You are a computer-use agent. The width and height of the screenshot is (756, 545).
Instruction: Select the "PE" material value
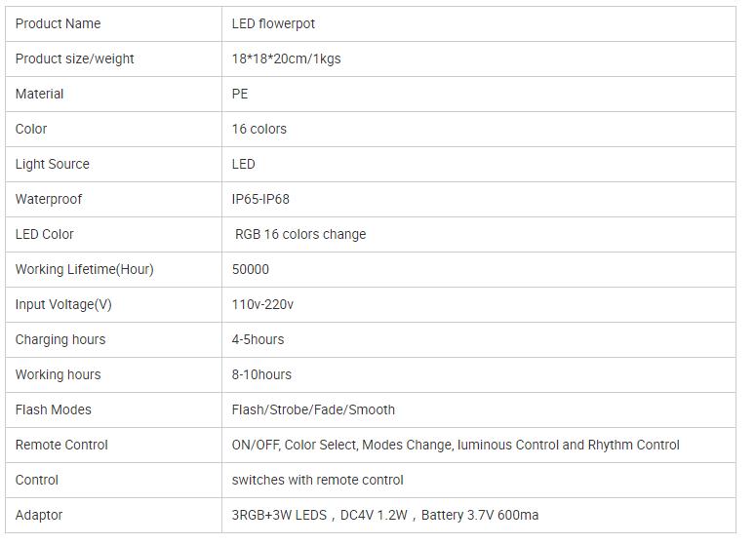[240, 94]
